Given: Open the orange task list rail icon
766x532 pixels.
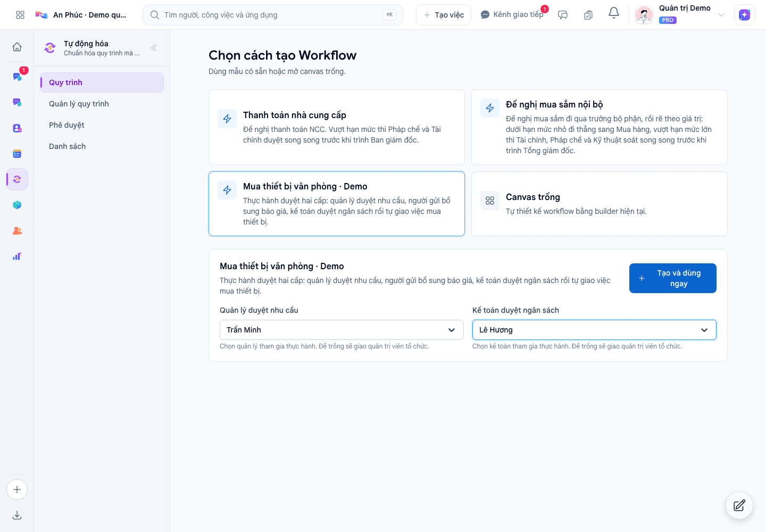Looking at the screenshot, I should click(x=17, y=154).
